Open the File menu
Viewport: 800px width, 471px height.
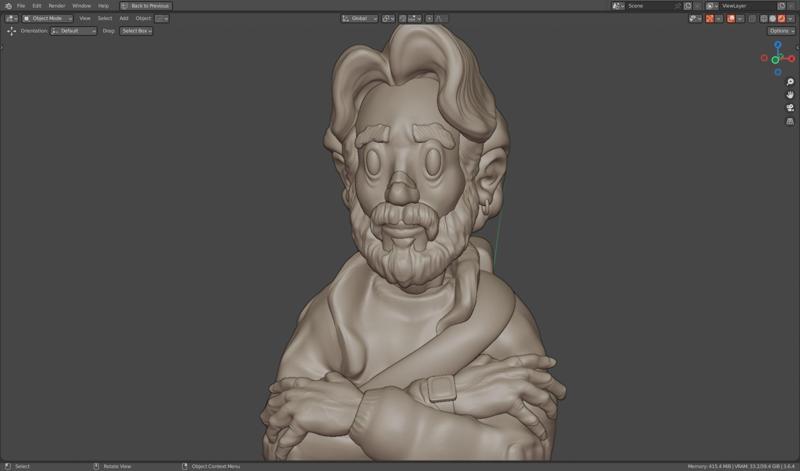(21, 6)
